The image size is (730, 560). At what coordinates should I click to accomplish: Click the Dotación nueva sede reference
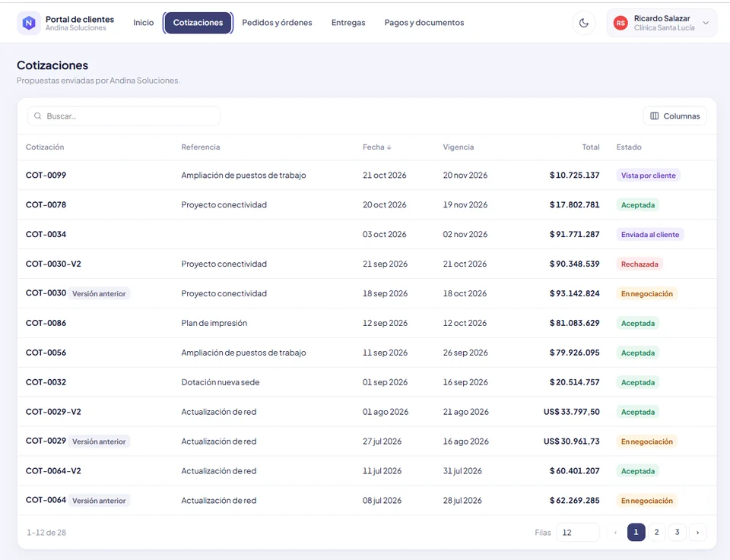(x=221, y=382)
